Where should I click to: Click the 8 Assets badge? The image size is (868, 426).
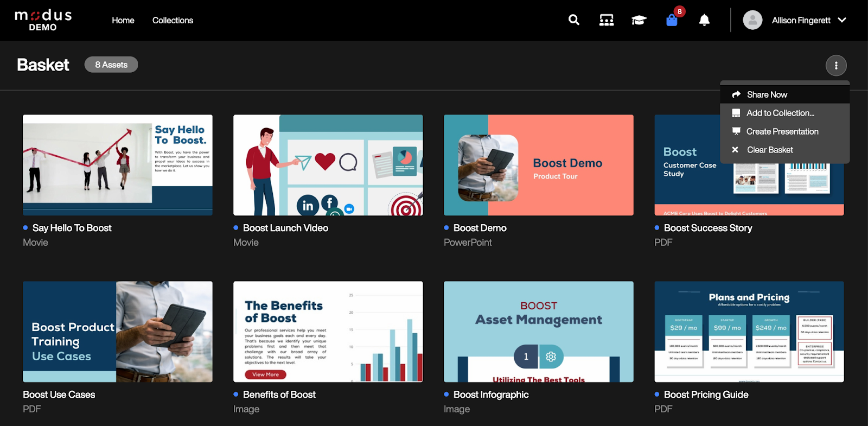[x=111, y=65]
